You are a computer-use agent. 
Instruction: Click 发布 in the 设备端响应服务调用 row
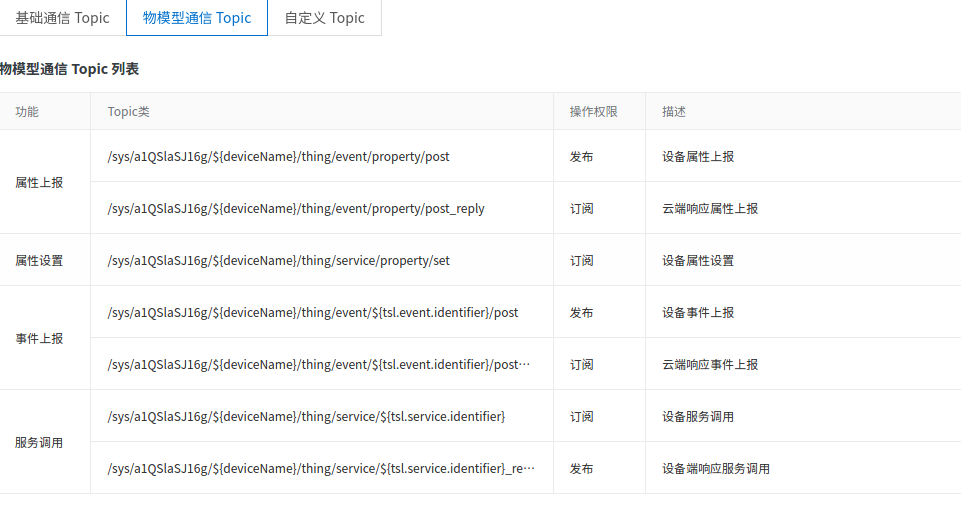point(581,469)
